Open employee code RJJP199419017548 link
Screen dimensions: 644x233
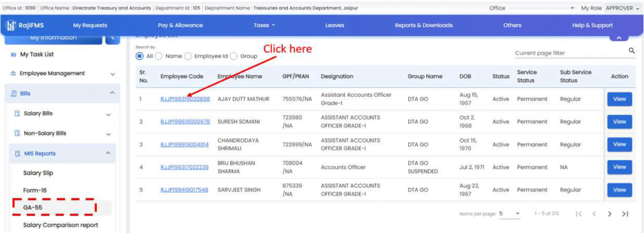184,190
